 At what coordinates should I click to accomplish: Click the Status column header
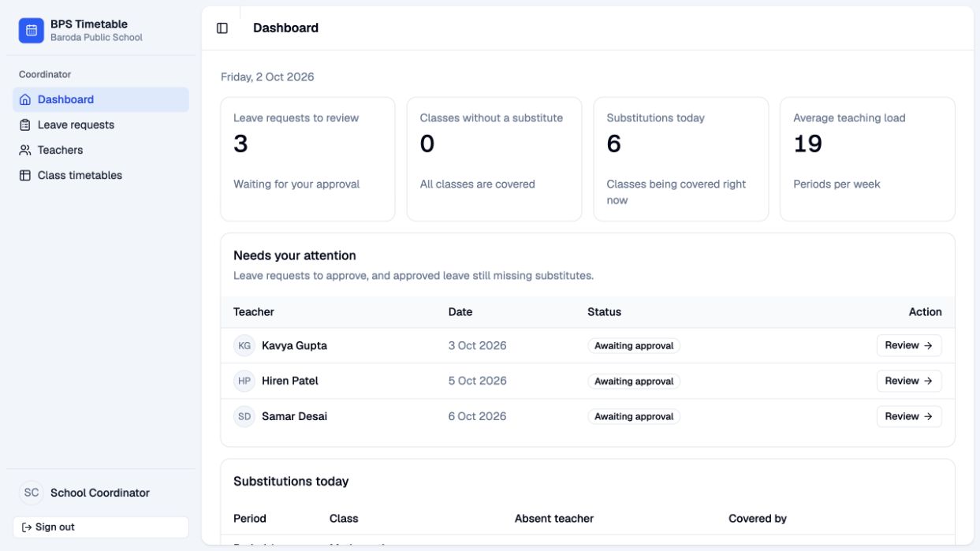[x=605, y=312]
